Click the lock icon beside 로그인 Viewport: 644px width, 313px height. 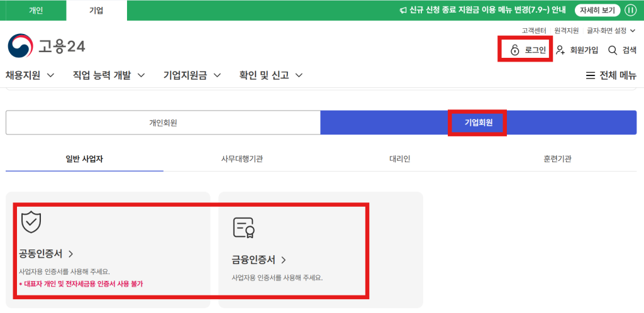[x=514, y=50]
